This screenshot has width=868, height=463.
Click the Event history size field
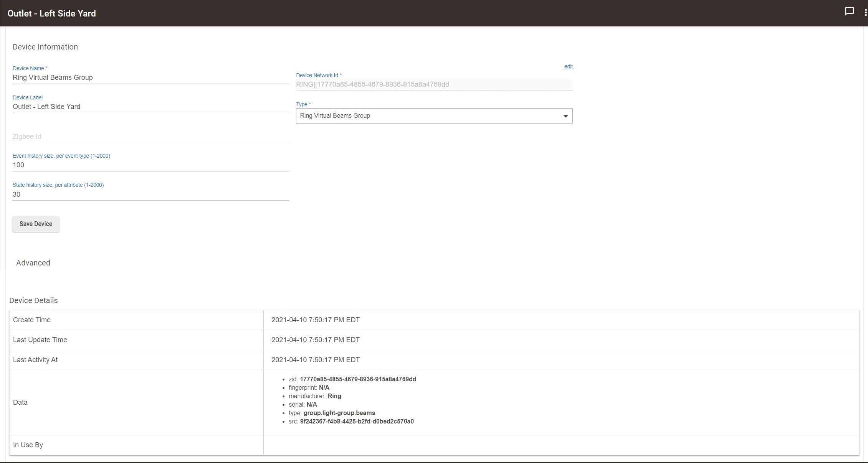pos(150,165)
